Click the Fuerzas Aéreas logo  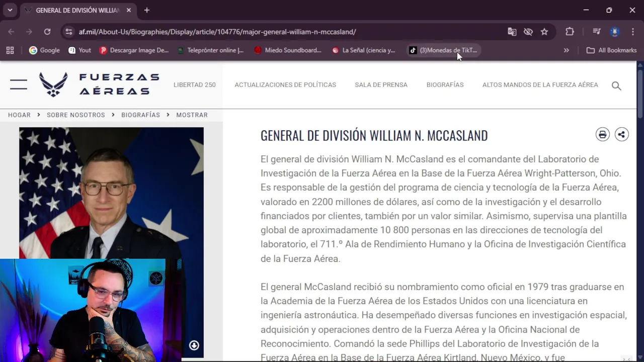pyautogui.click(x=99, y=84)
